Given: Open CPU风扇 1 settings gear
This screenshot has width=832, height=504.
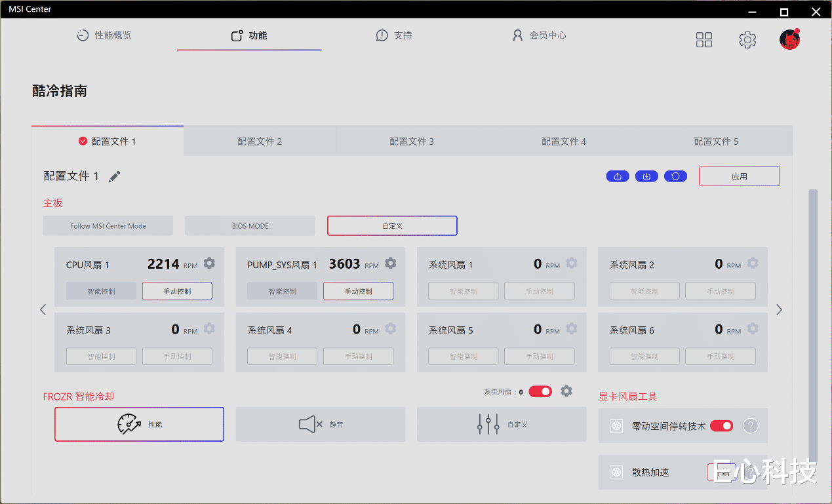Looking at the screenshot, I should (x=209, y=263).
